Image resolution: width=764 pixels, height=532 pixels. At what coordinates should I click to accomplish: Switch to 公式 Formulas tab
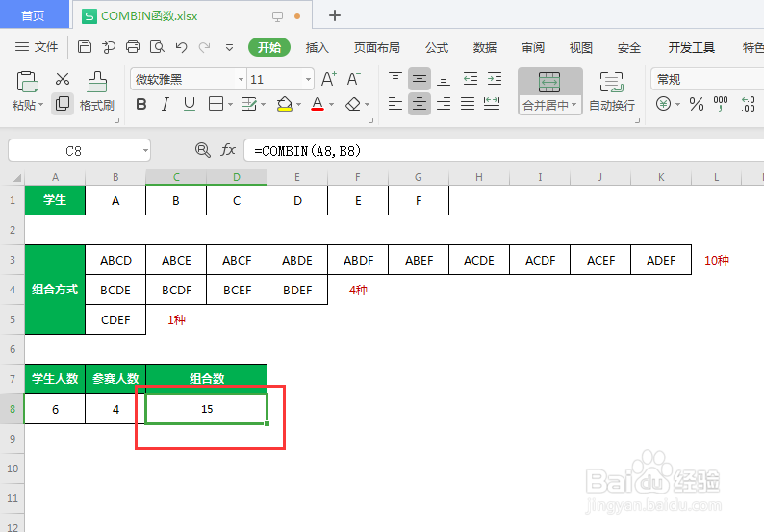pyautogui.click(x=437, y=47)
